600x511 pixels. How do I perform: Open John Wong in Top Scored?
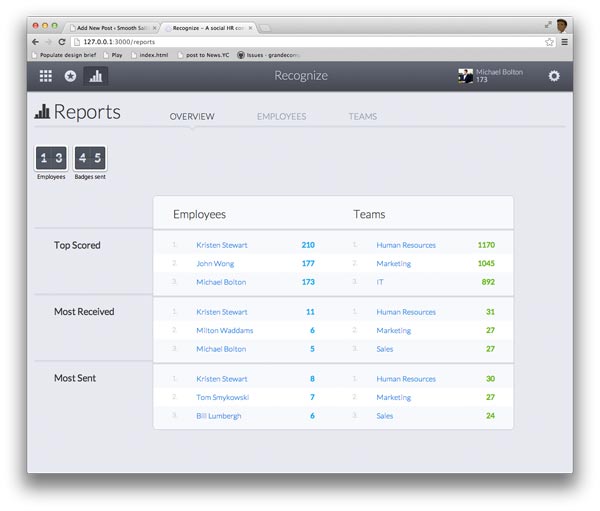(x=215, y=264)
